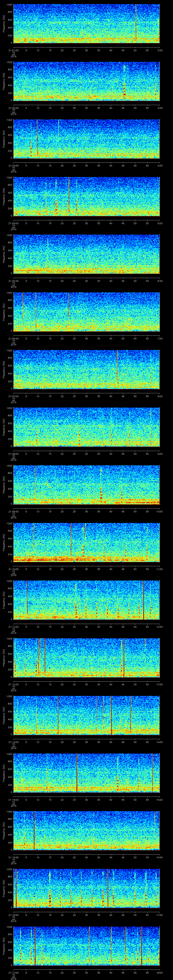Viewport: 173px width, 980px height.
Task: Click the "21:12:00" time axis label
Action: click(13, 684)
